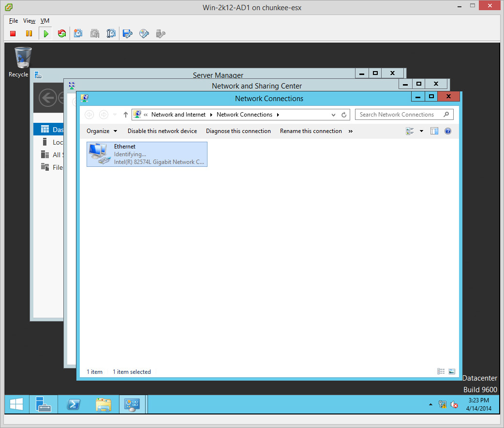This screenshot has width=504, height=428.
Task: Open the File menu
Action: [x=14, y=21]
